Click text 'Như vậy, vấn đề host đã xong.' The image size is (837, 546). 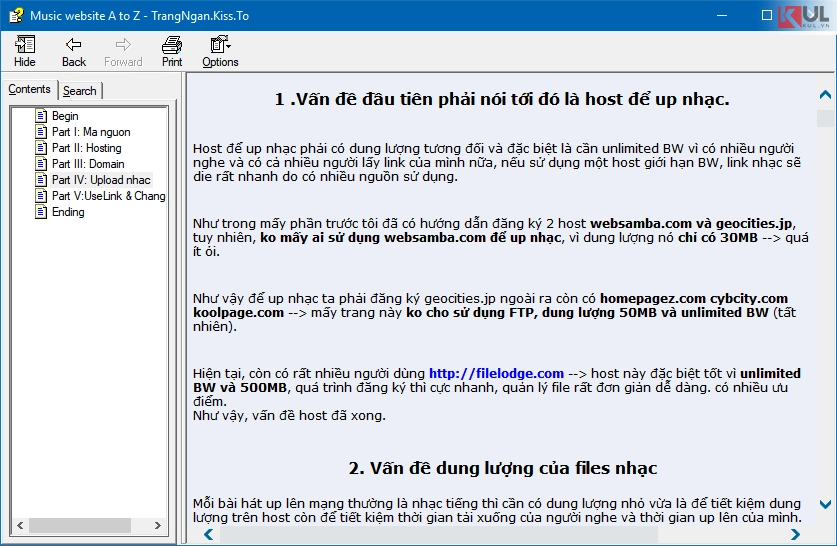[x=289, y=415]
